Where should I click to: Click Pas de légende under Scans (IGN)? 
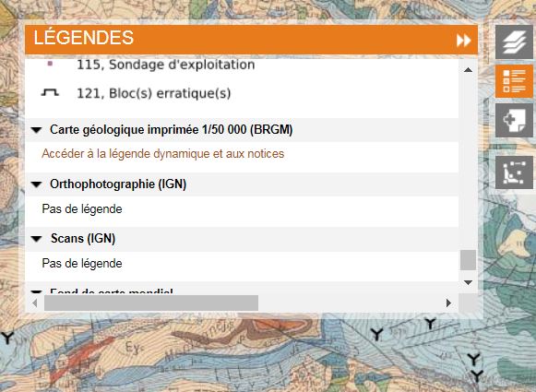pos(82,263)
